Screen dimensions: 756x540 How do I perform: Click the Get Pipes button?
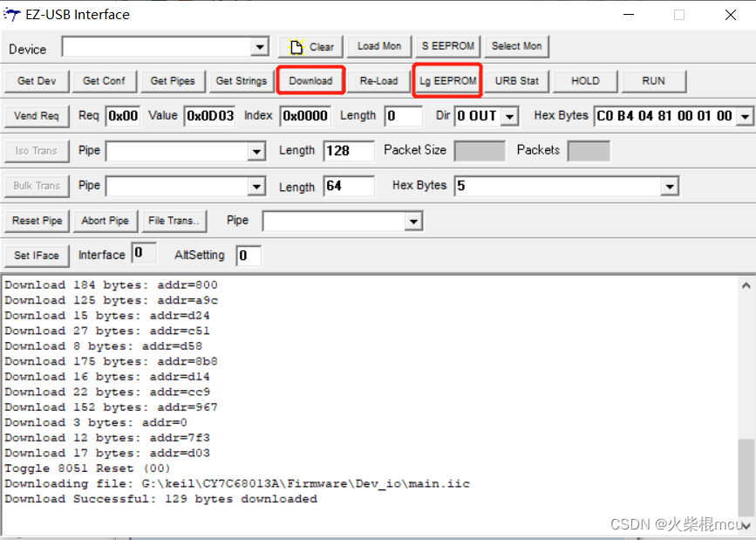173,81
